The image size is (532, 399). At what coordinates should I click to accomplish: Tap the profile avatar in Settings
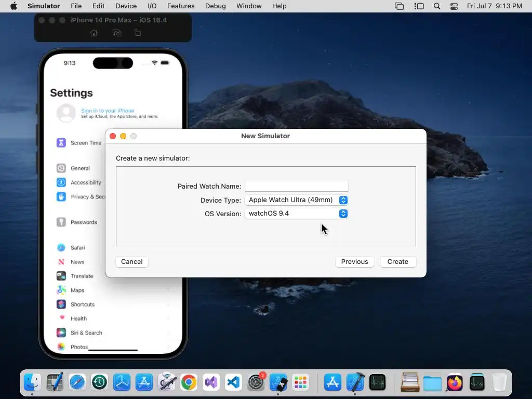66,113
